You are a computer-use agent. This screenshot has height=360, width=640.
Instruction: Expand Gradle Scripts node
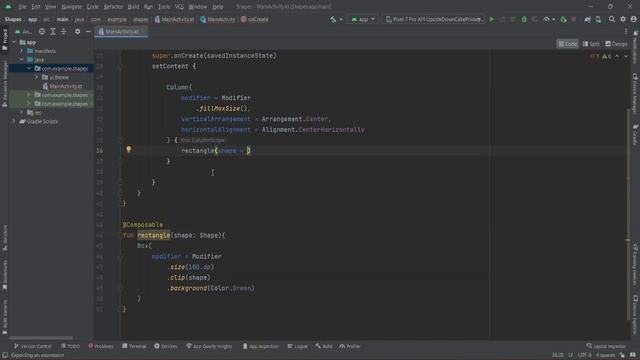point(14,121)
